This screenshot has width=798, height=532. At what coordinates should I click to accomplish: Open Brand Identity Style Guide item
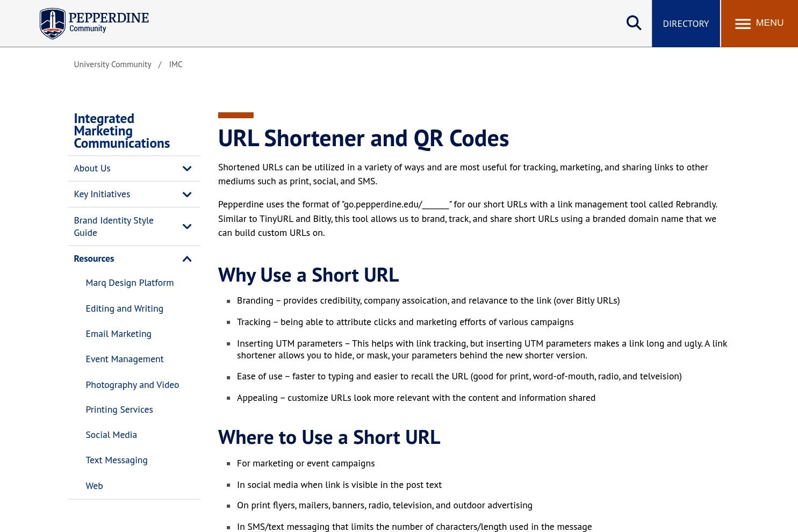point(113,226)
